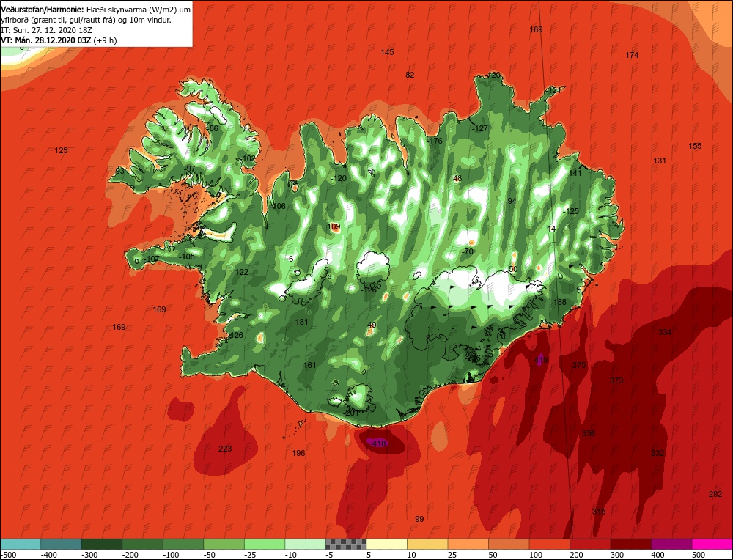Screen dimensions: 733x560
Task: Click the dark maroon 300 to 400 legend swatch
Action: click(631, 544)
